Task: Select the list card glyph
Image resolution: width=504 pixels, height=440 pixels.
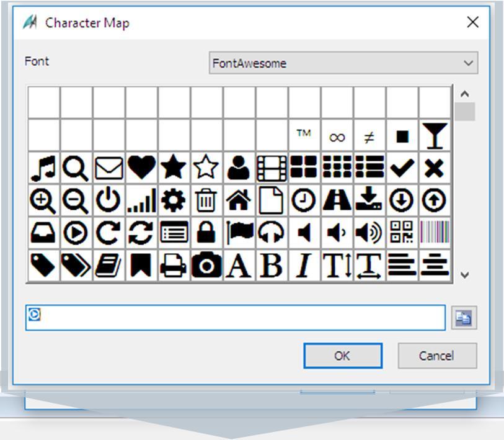Action: 174,233
